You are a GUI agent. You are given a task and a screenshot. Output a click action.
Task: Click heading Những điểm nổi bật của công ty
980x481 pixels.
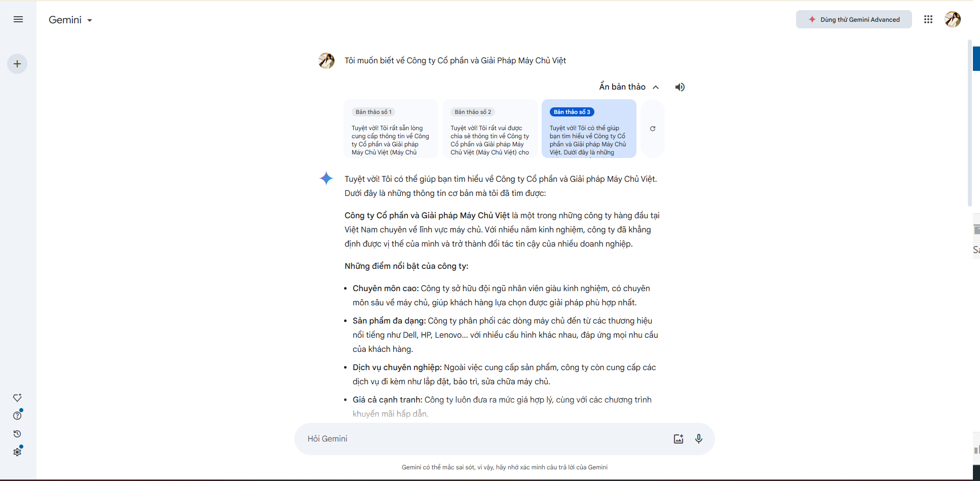click(406, 266)
